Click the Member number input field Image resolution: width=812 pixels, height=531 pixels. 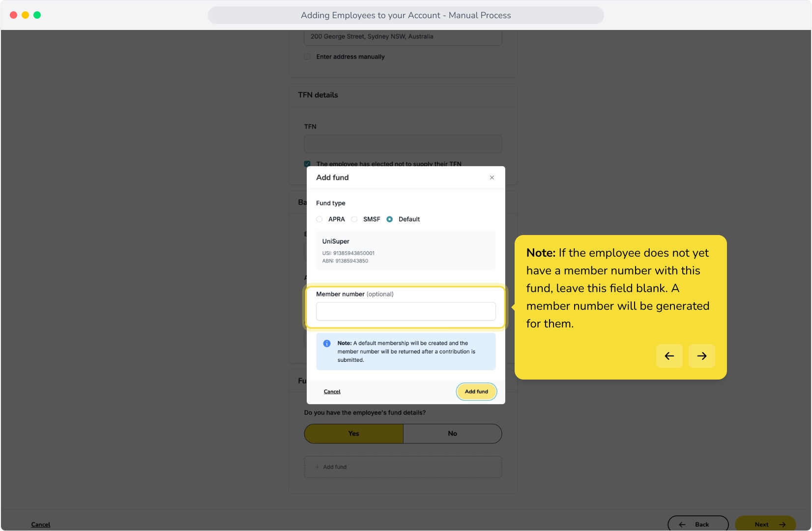(406, 311)
